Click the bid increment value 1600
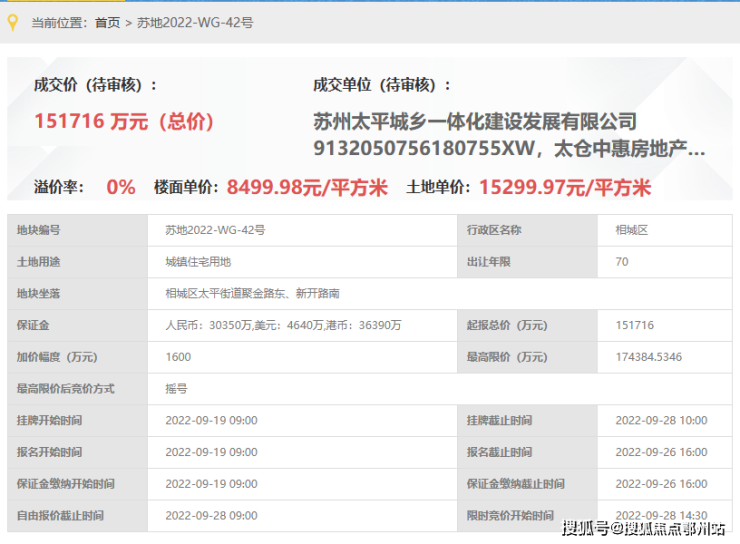 coord(178,357)
